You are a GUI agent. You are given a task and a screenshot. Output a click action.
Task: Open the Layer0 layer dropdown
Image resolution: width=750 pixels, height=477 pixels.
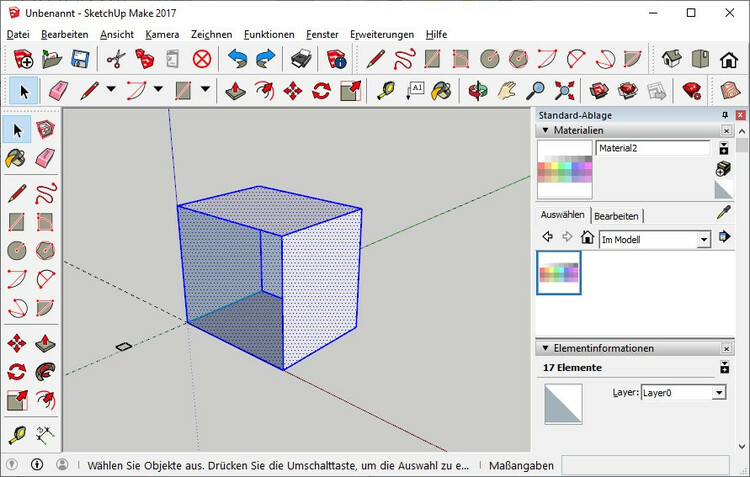718,393
